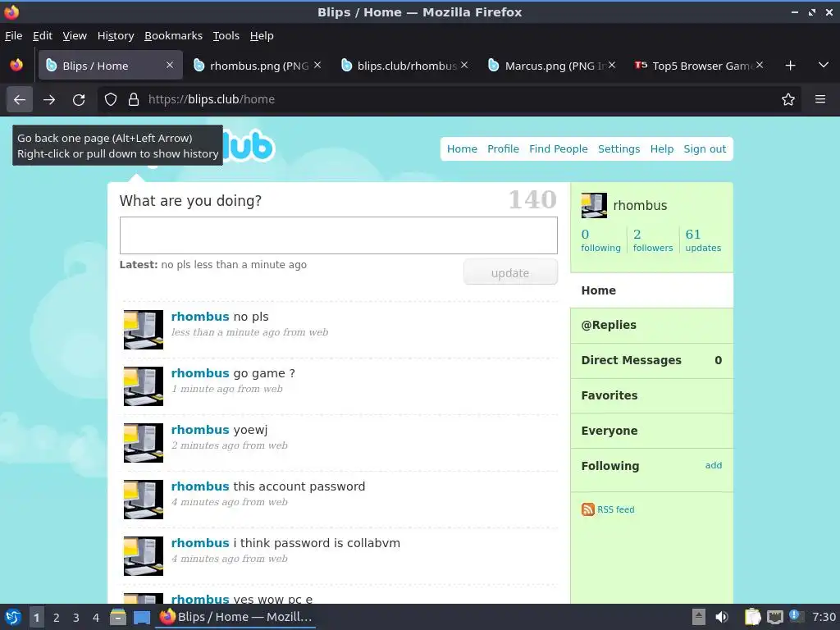Open the volume speaker tray icon

coord(722,617)
